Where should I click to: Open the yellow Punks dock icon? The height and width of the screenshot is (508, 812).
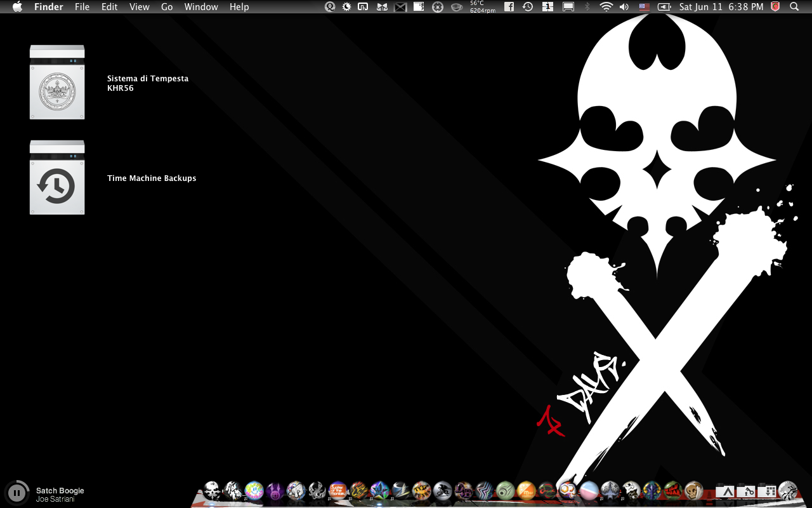coord(421,490)
